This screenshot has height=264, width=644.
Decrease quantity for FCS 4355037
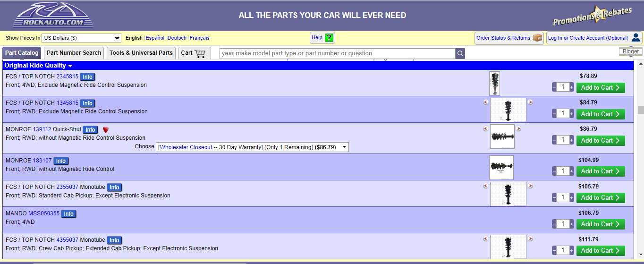click(554, 250)
